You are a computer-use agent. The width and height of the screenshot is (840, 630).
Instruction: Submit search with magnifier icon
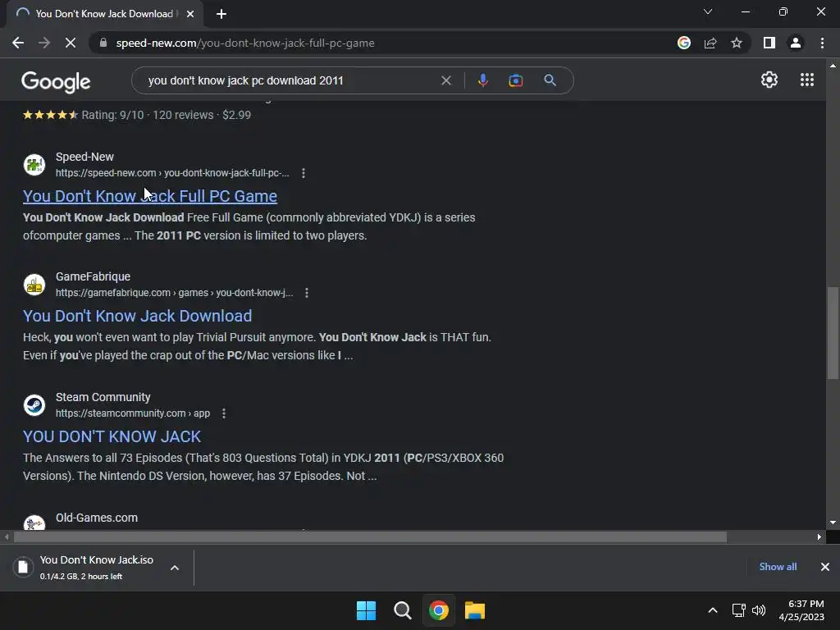point(550,80)
